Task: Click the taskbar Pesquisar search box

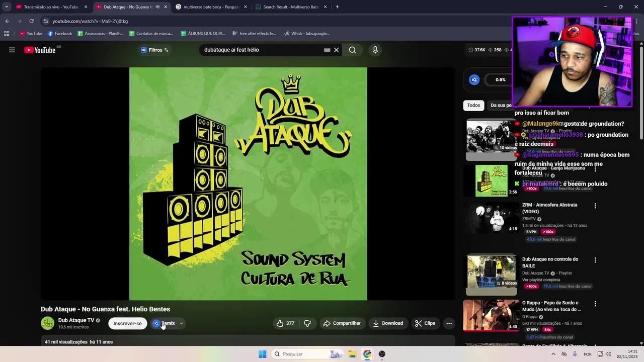Action: click(x=307, y=354)
